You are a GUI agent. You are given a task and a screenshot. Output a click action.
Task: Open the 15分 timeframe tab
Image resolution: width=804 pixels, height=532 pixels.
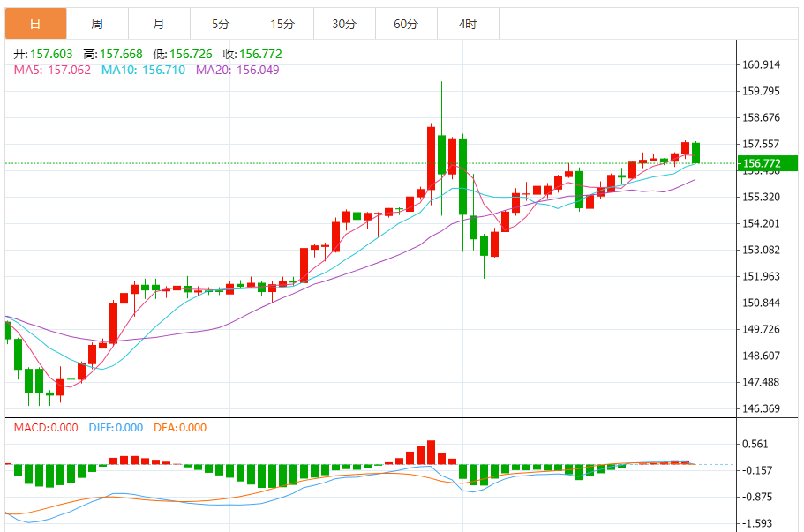coord(282,24)
